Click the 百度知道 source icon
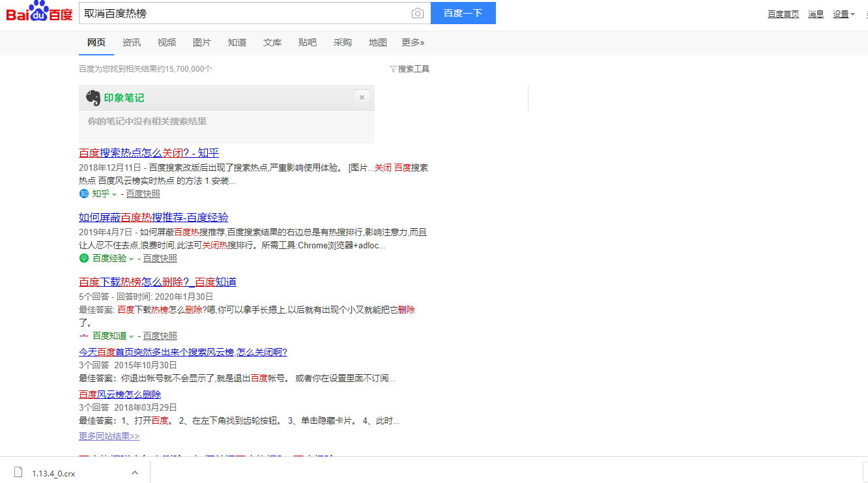 tap(83, 336)
